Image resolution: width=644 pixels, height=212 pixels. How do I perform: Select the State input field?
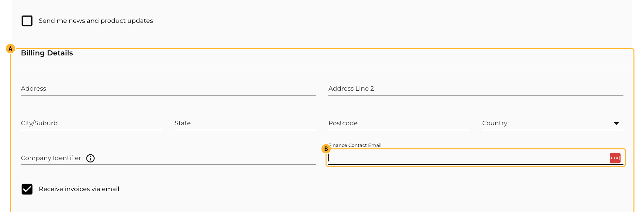point(245,123)
